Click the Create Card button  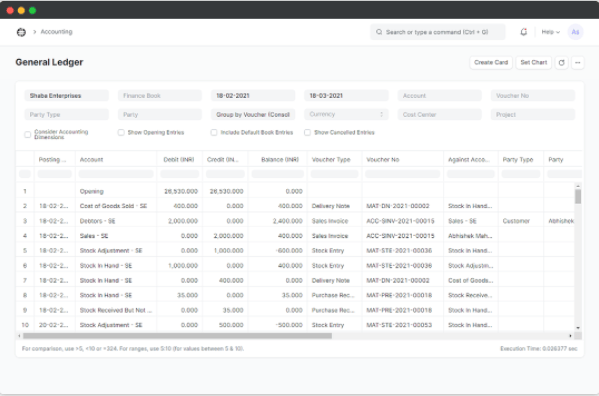[491, 63]
